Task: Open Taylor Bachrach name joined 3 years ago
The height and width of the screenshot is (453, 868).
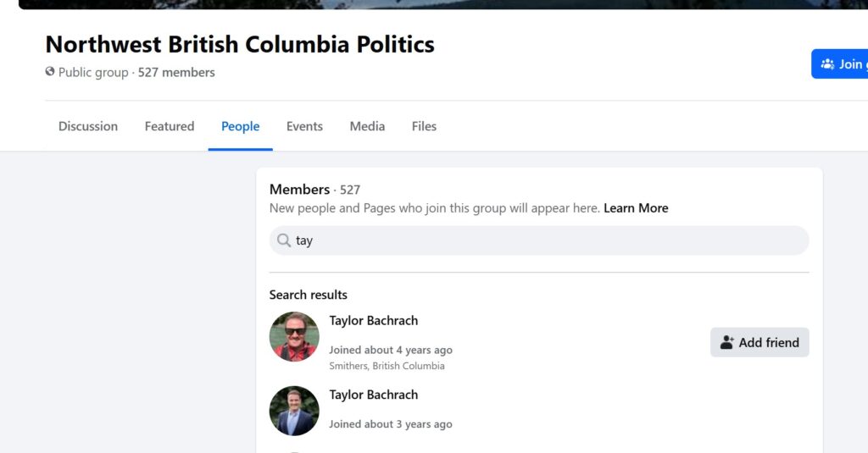Action: 374,395
